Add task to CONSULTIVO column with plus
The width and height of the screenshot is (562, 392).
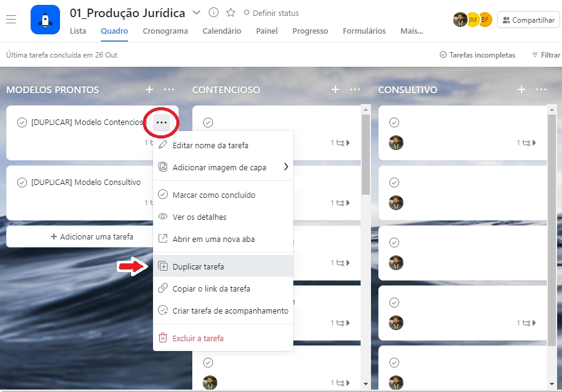click(x=522, y=89)
